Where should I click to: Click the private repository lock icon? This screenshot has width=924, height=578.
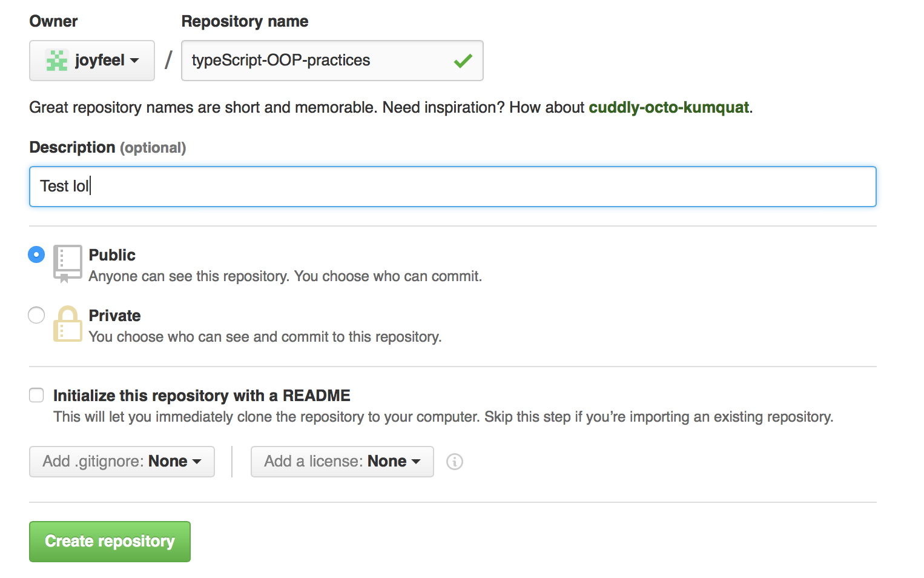[x=67, y=324]
